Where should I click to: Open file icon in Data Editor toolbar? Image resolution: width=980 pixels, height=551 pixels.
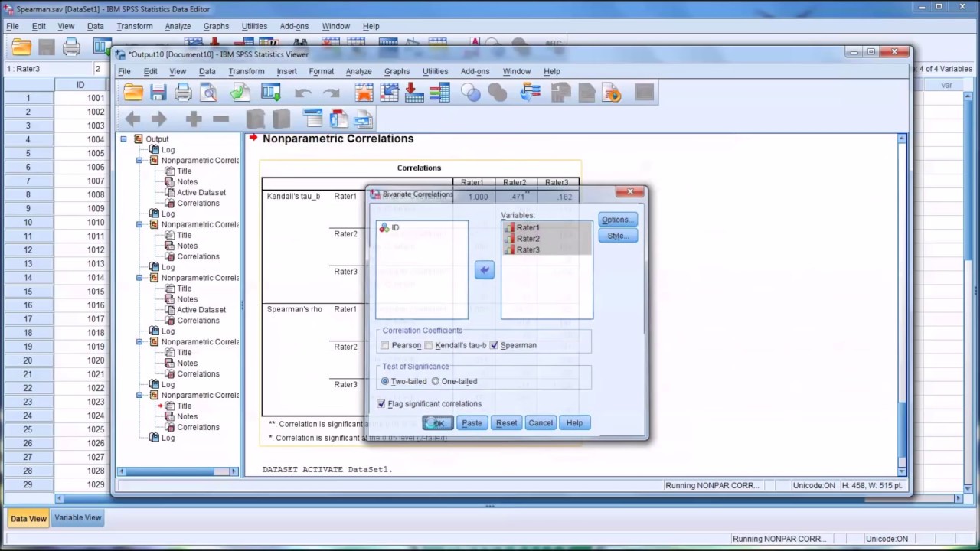(21, 47)
